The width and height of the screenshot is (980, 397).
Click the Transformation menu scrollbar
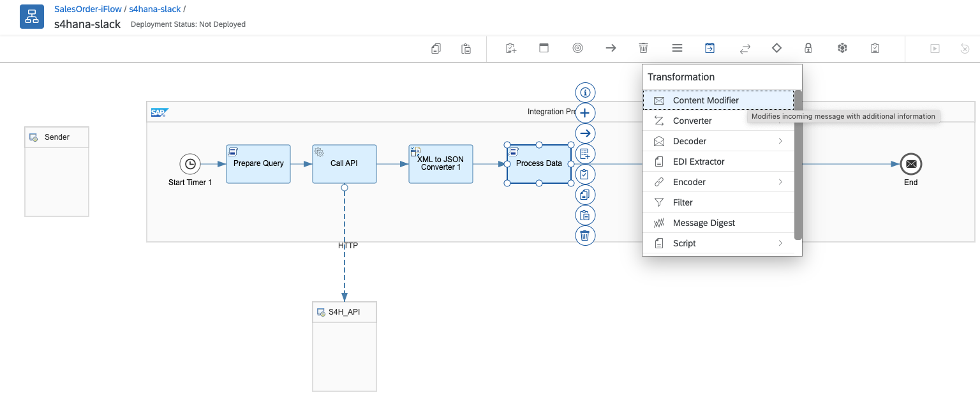click(x=798, y=165)
